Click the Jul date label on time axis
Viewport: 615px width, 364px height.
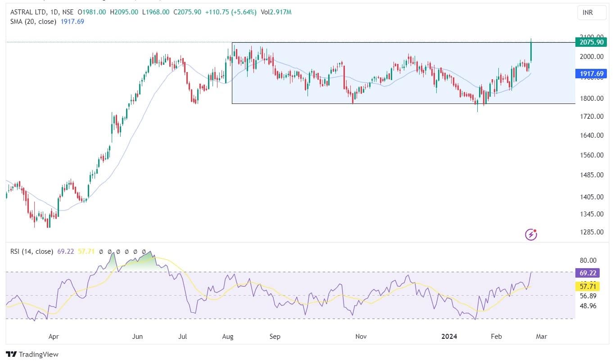183,337
